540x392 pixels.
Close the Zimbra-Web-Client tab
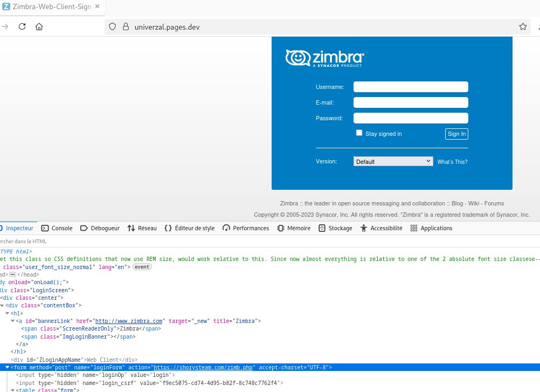[97, 6]
